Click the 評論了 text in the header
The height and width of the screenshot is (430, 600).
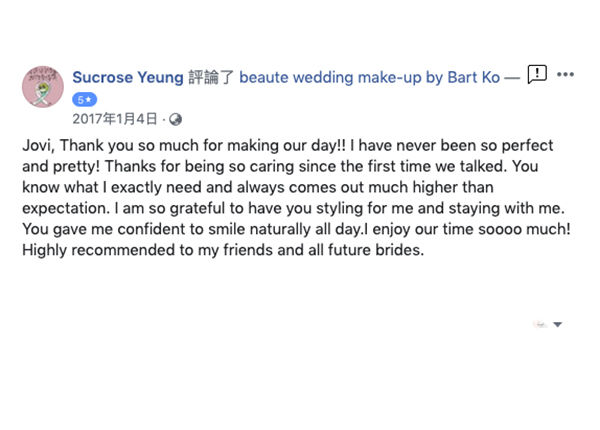coord(211,77)
